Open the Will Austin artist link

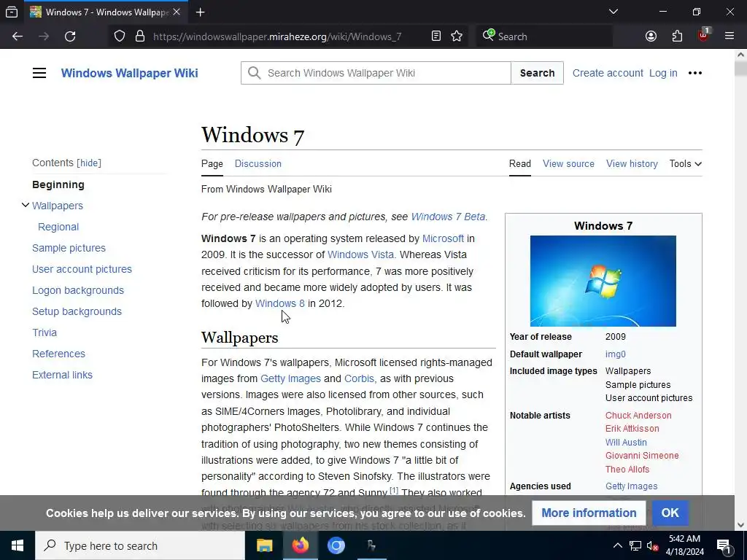[x=626, y=443]
